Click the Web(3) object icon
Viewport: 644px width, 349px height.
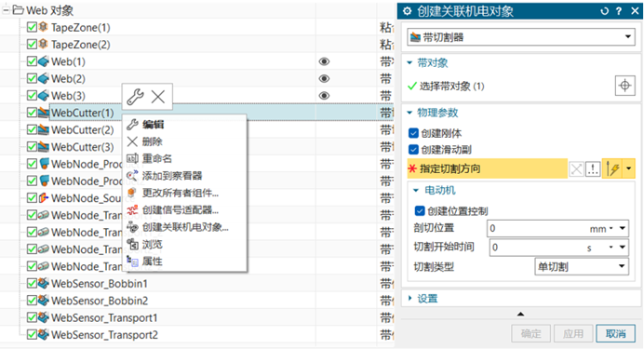44,96
